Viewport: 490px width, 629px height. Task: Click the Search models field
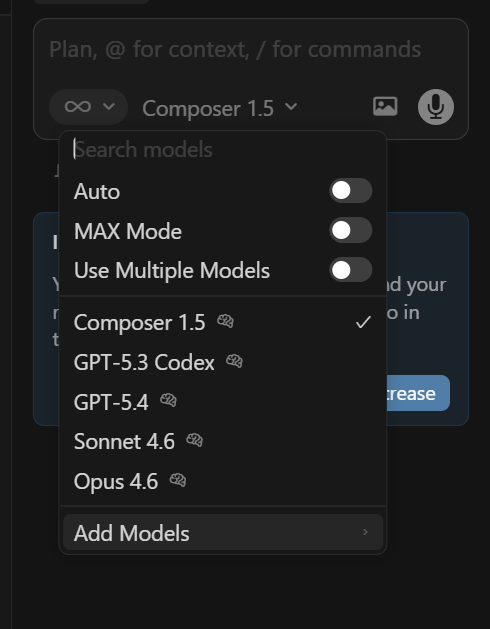tap(223, 150)
